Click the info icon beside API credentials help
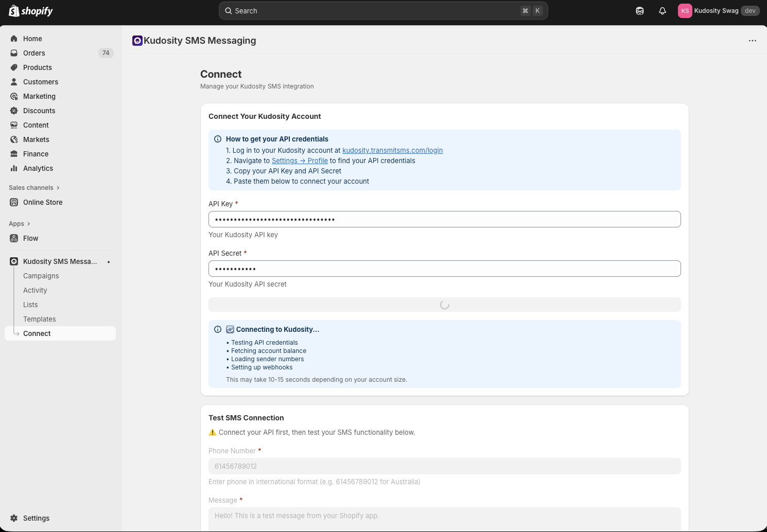Screen dimensions: 767x532 tap(218, 139)
